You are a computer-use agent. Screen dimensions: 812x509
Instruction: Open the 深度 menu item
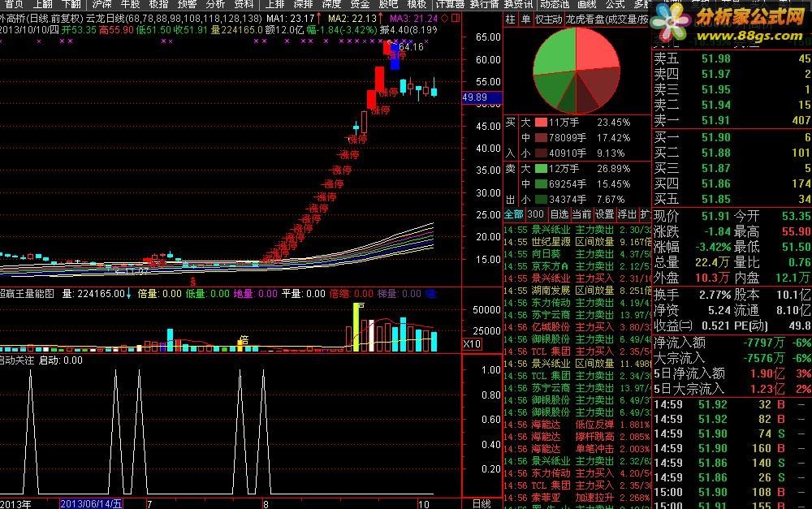(x=331, y=4)
